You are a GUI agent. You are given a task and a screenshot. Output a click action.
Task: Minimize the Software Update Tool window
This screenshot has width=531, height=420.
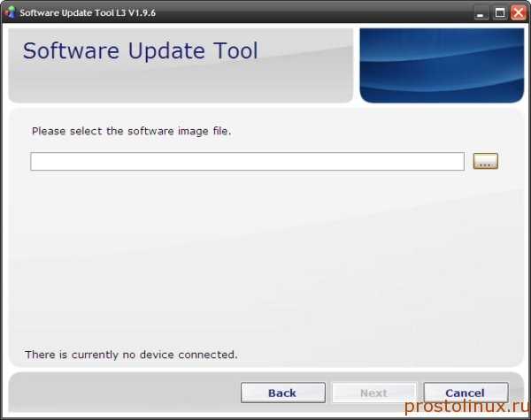(481, 13)
